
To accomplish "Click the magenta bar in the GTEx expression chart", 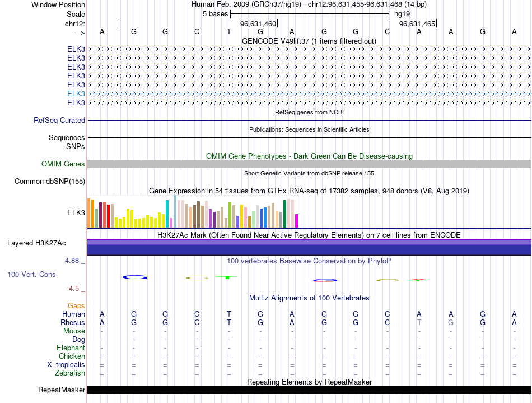I will 297,221.
